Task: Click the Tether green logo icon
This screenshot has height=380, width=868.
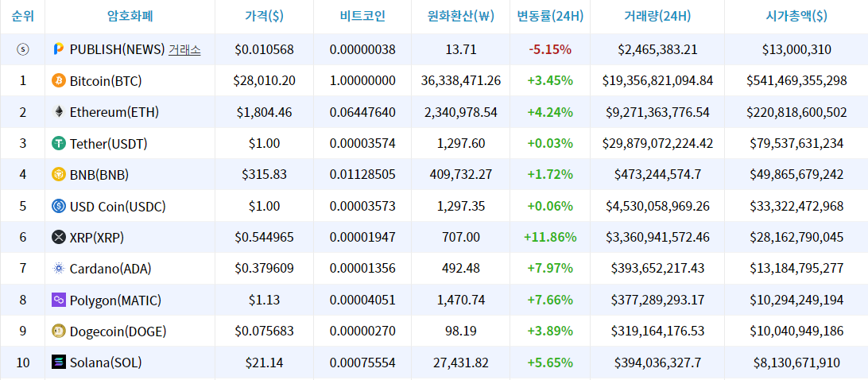Action: [x=58, y=143]
